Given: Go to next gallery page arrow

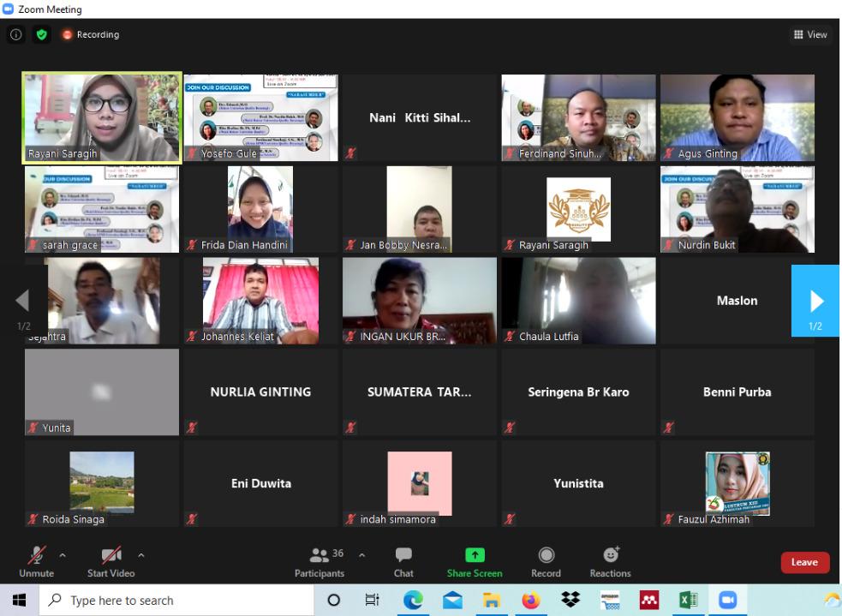Looking at the screenshot, I should click(x=815, y=301).
